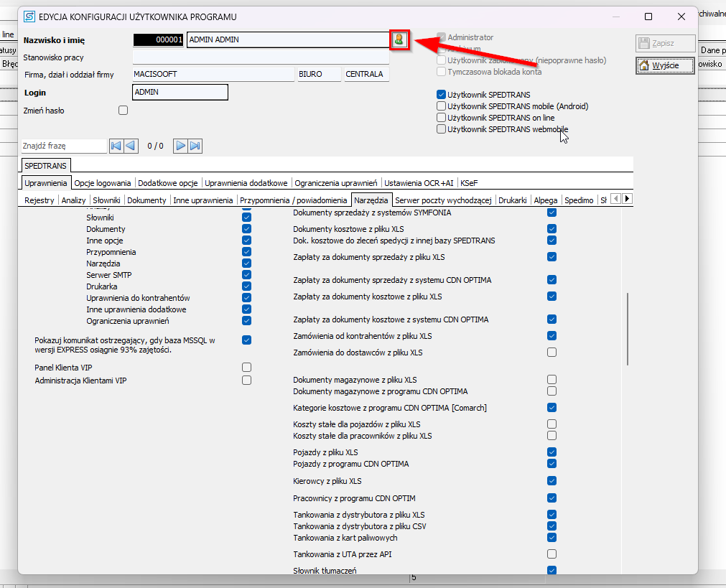Open the SPEDTRANS top tab

point(45,166)
